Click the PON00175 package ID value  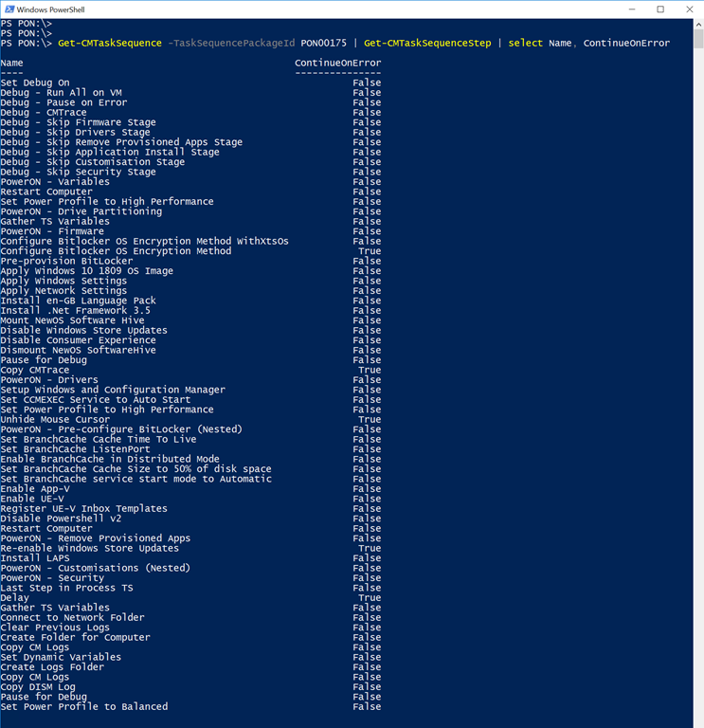(x=325, y=43)
